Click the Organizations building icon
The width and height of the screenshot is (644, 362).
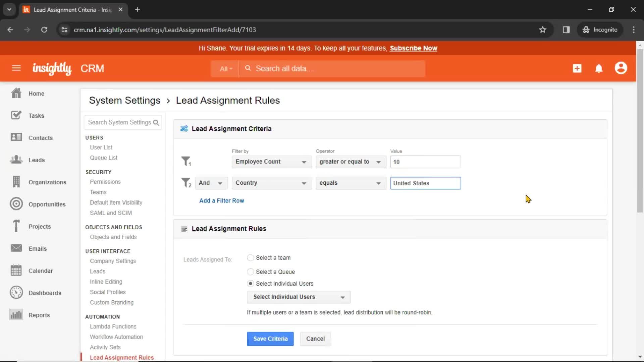[16, 182]
